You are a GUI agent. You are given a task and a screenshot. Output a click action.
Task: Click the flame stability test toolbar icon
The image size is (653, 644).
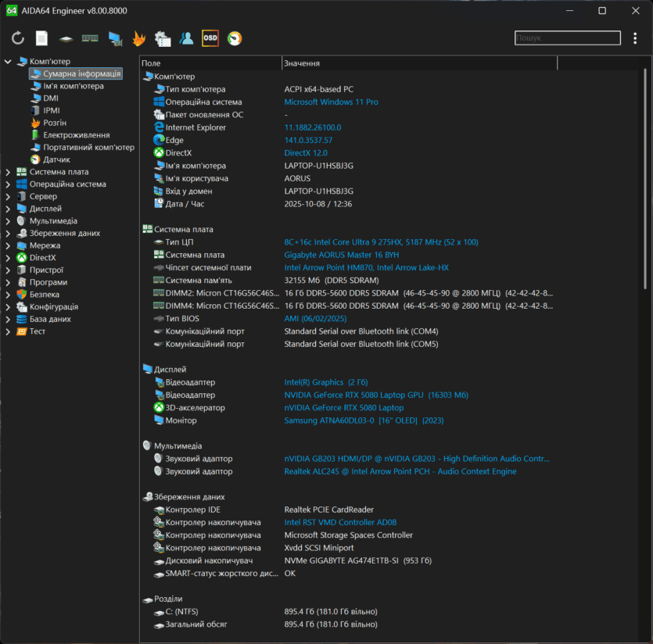(x=138, y=38)
